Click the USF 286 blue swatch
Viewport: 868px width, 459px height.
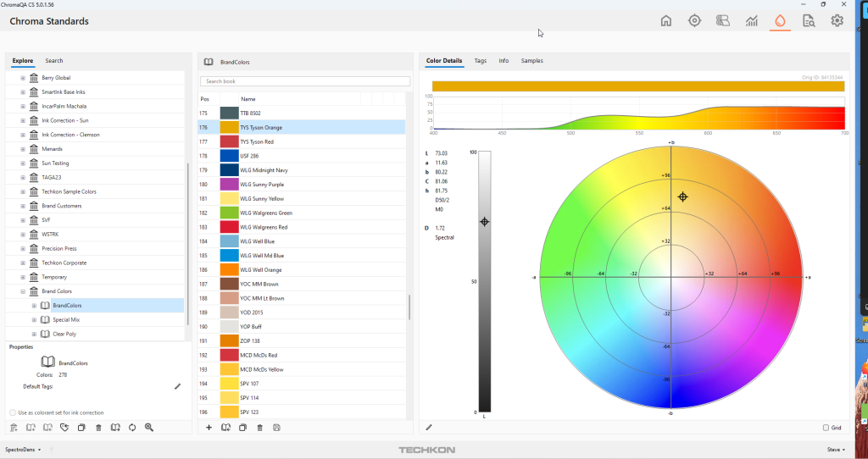[229, 156]
